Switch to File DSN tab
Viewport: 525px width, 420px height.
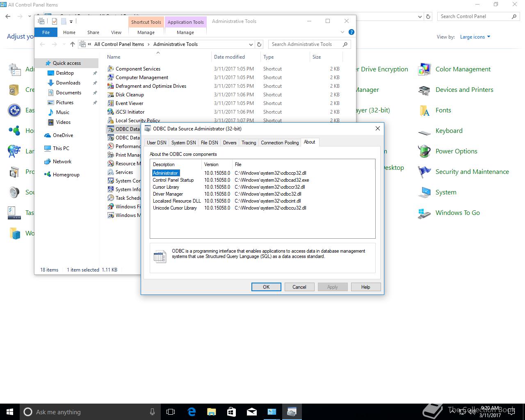209,143
